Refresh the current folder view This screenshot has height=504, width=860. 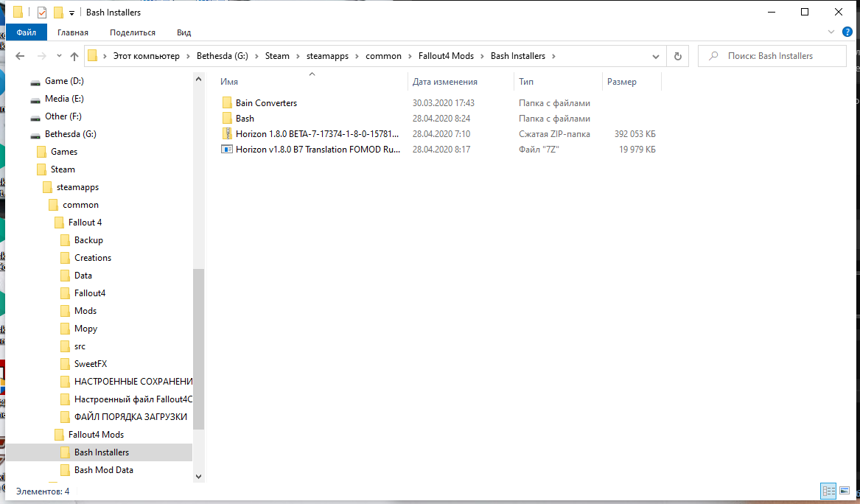677,56
